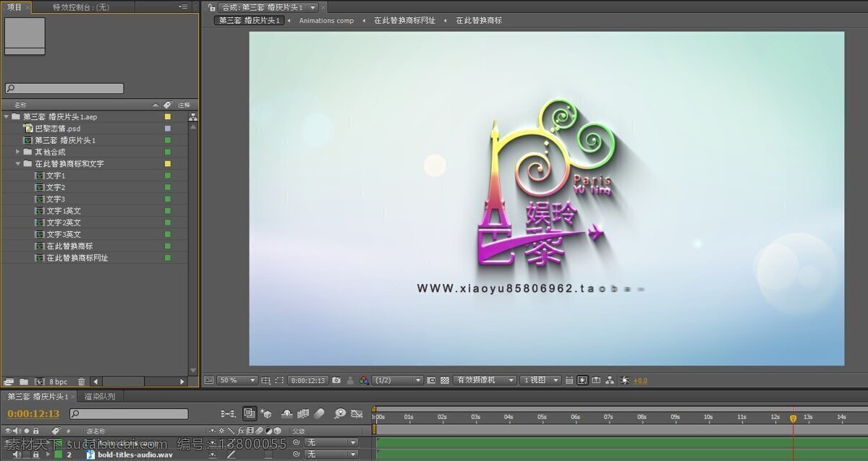
Task: Open the interpret footage icon in the Project panel
Action: point(9,382)
